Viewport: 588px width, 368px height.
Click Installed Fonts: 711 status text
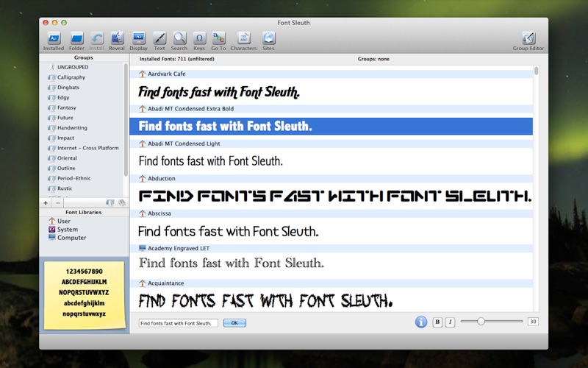coord(177,60)
